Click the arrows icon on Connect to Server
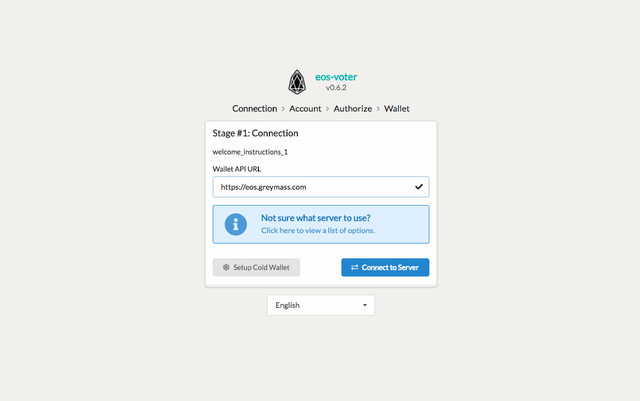Viewport: 640px width, 401px height. pyautogui.click(x=354, y=268)
